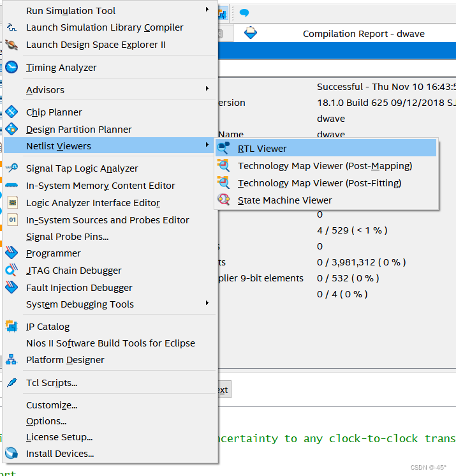Open JTAG Chain Debugger
Viewport: 456px width, 476px height.
tap(109, 271)
